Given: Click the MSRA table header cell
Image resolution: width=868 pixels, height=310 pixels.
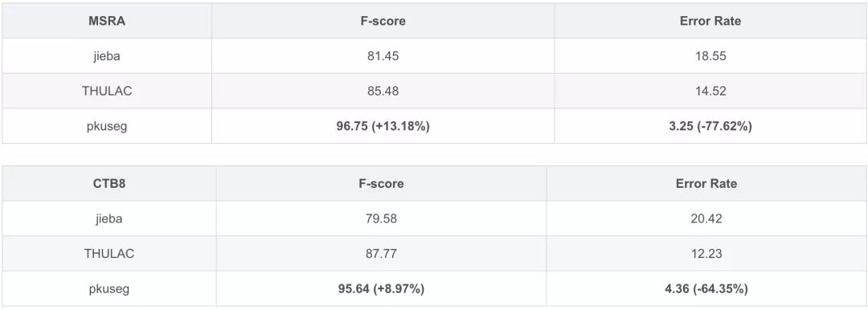Looking at the screenshot, I should point(107,21).
